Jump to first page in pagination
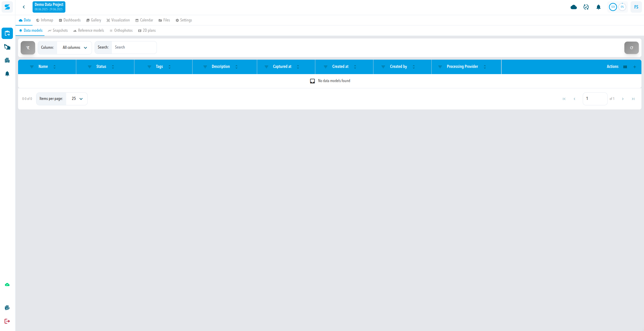Viewport: 644px width, 331px height. click(x=564, y=99)
